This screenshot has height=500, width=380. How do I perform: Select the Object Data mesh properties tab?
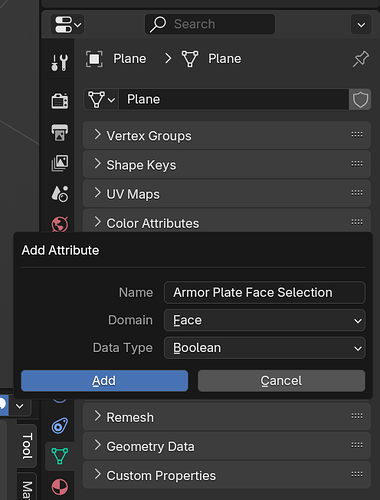tap(60, 456)
